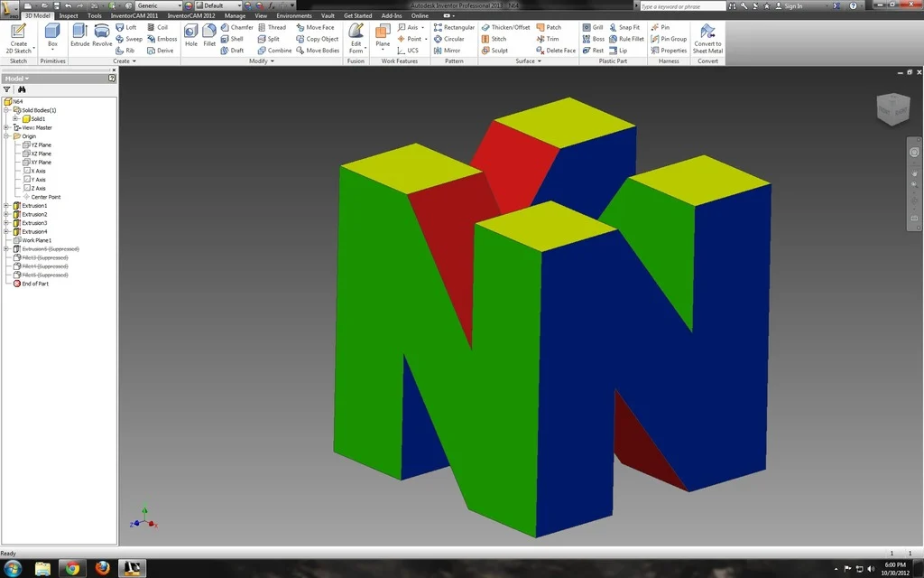Click the binoculars find icon in browser

22,89
